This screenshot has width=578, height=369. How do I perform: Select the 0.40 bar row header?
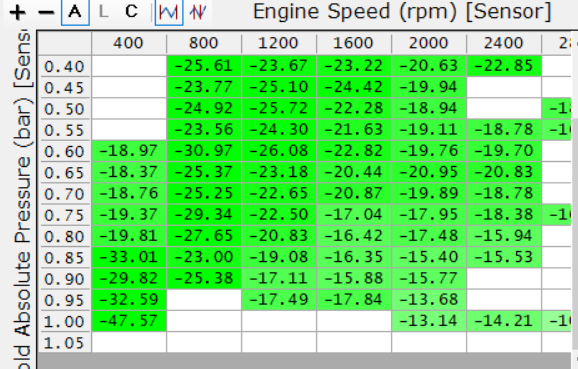click(65, 66)
